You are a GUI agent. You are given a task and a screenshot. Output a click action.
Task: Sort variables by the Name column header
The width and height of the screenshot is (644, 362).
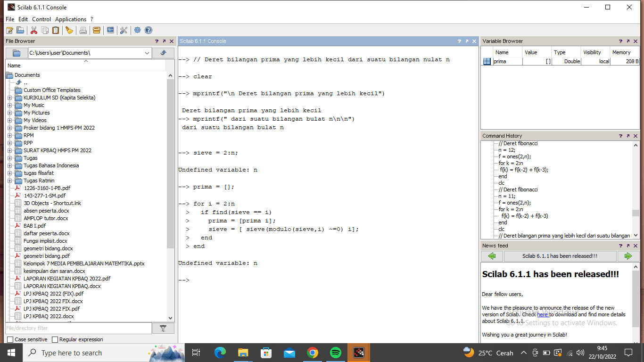(x=507, y=52)
